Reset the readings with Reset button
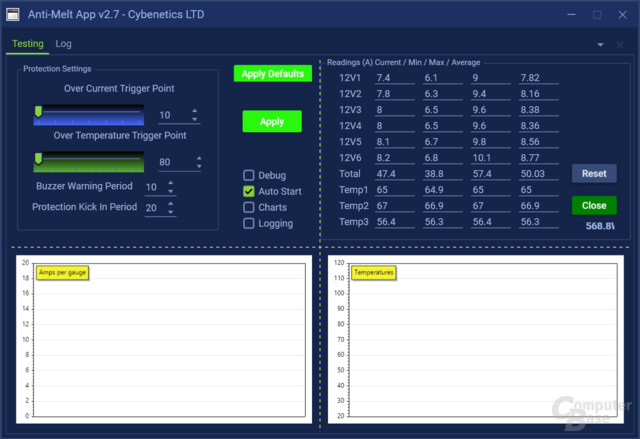 pos(594,173)
